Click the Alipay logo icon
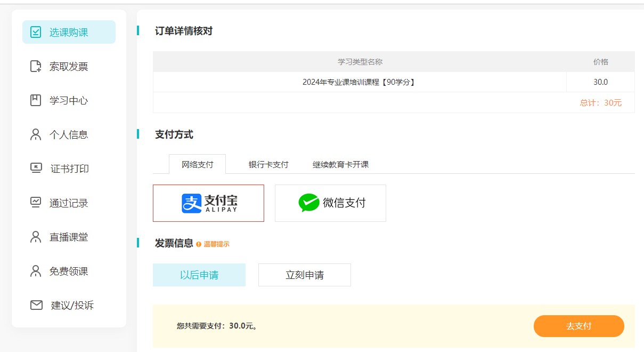 tap(191, 203)
